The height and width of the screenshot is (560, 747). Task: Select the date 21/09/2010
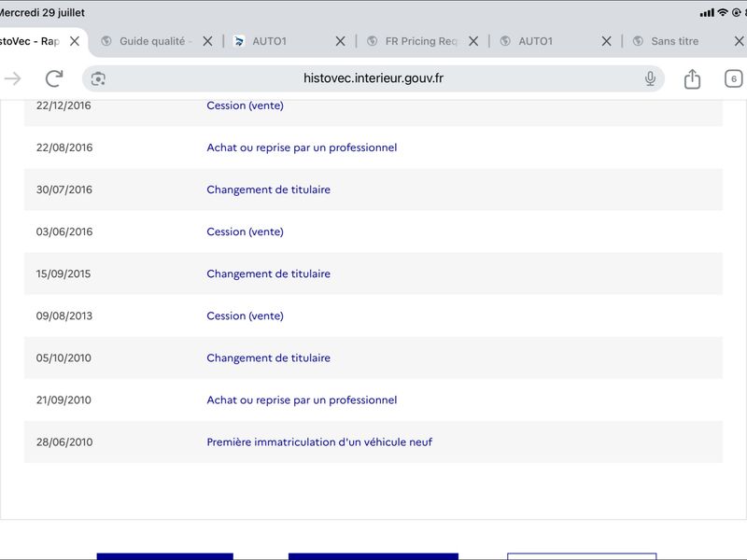pos(63,400)
